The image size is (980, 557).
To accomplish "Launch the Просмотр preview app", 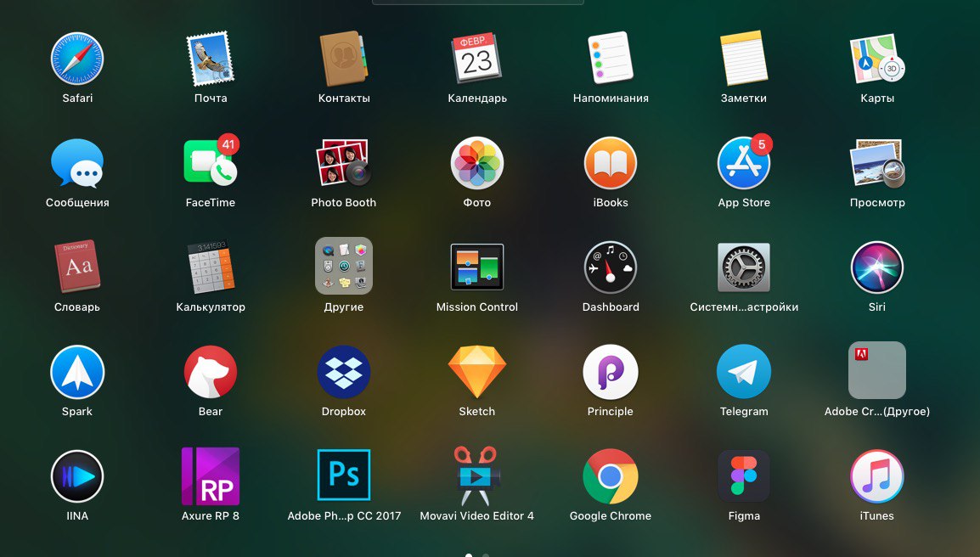I will click(877, 163).
